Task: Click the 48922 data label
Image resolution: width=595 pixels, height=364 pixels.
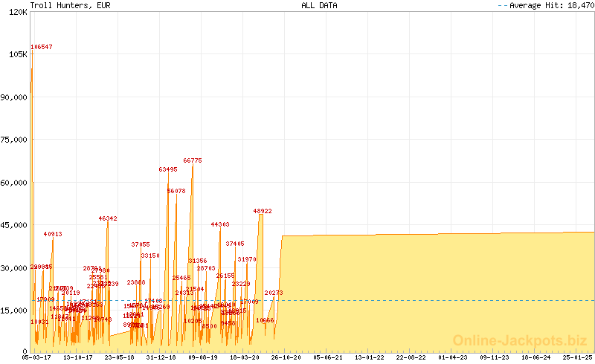Action: [x=263, y=211]
